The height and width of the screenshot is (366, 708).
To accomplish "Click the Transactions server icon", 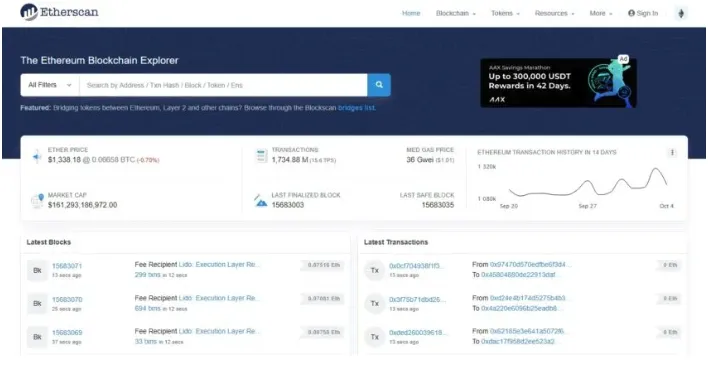I will click(261, 156).
